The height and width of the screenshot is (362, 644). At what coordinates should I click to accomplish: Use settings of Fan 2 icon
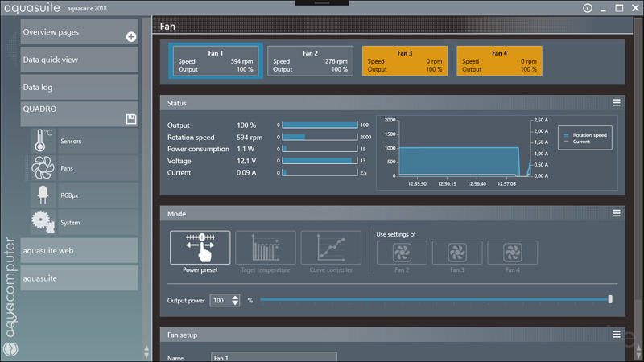pos(402,253)
